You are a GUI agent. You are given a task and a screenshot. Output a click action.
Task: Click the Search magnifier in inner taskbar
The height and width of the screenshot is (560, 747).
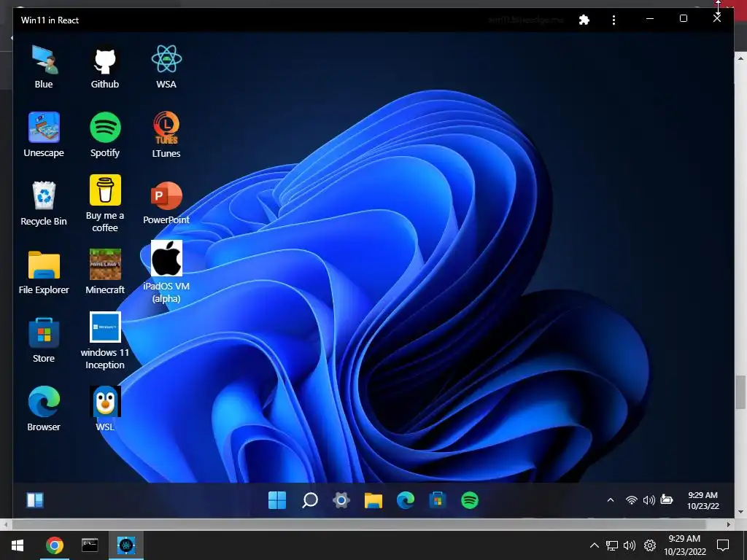[x=309, y=500]
